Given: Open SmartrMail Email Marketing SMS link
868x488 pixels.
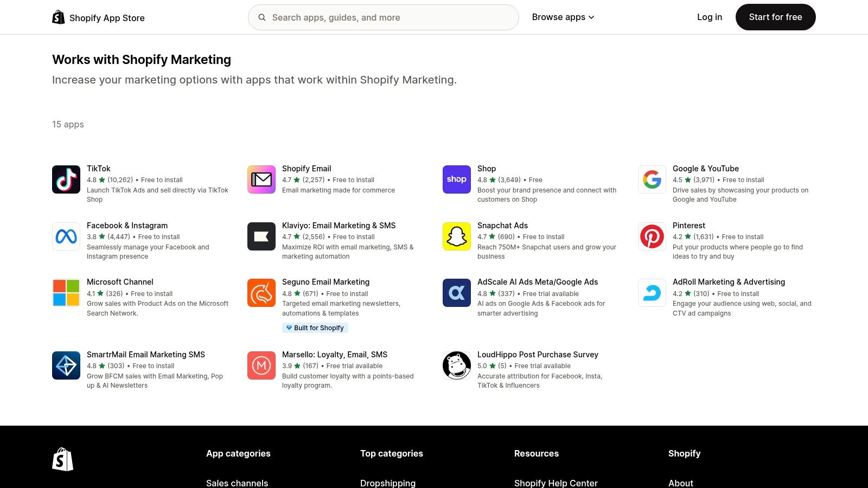Looking at the screenshot, I should tap(146, 355).
